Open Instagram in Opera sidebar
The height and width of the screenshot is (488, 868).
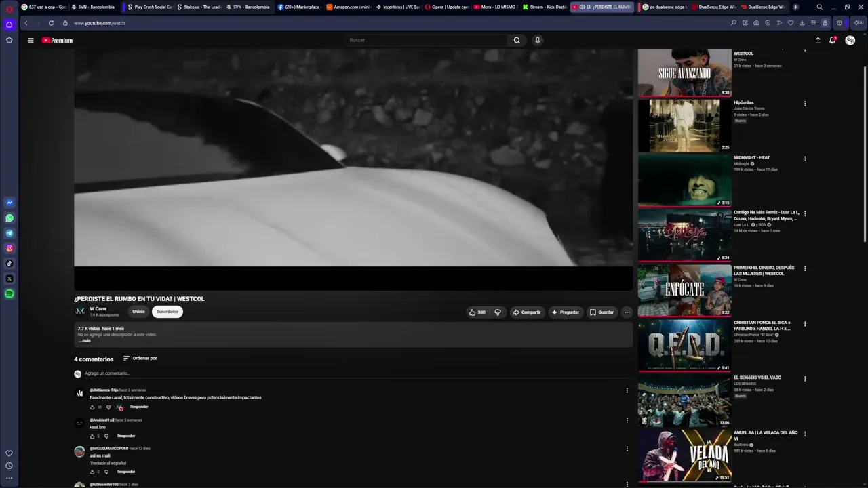[9, 249]
